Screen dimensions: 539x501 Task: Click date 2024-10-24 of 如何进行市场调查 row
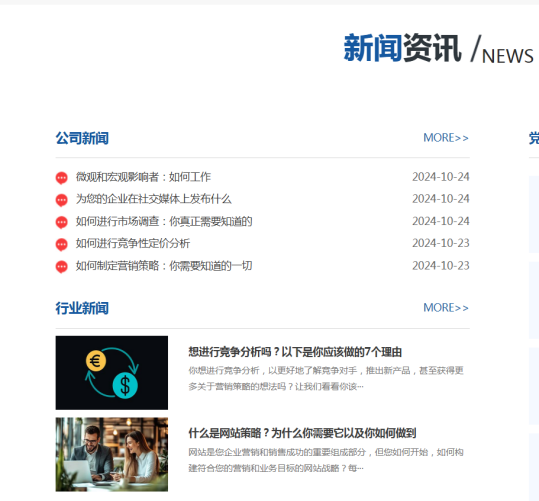(441, 221)
